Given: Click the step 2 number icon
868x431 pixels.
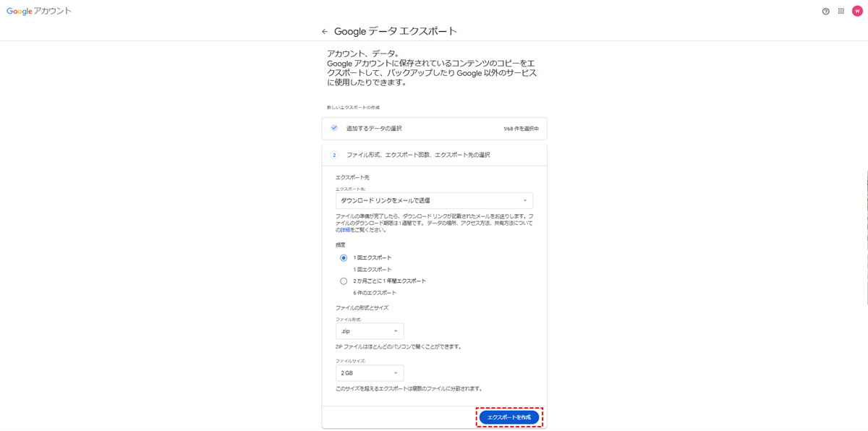Looking at the screenshot, I should tap(334, 155).
